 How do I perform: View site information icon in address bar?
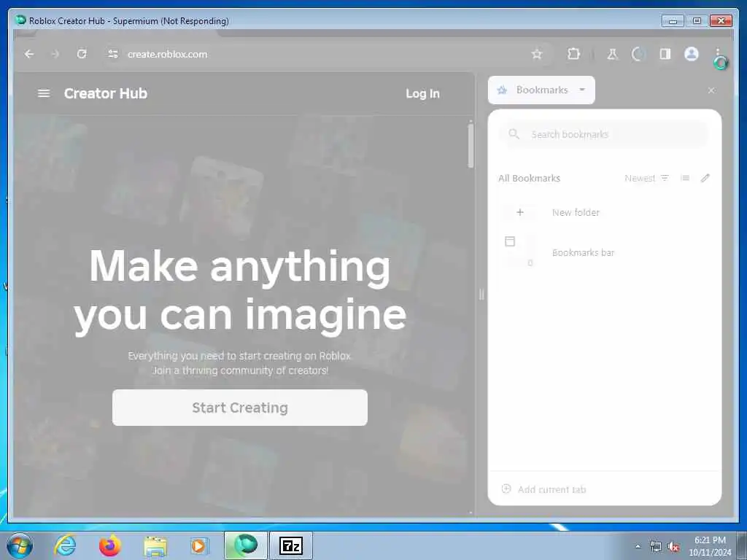pyautogui.click(x=113, y=54)
